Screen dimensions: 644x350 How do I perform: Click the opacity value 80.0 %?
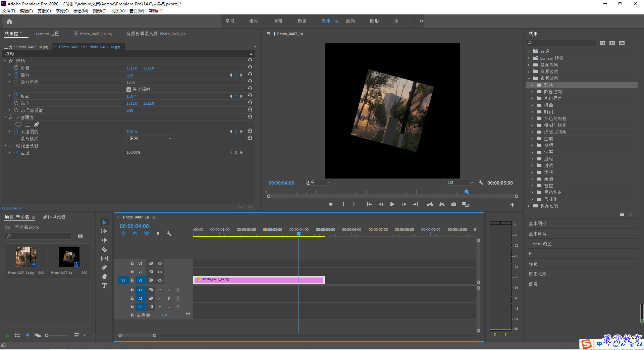pos(132,132)
